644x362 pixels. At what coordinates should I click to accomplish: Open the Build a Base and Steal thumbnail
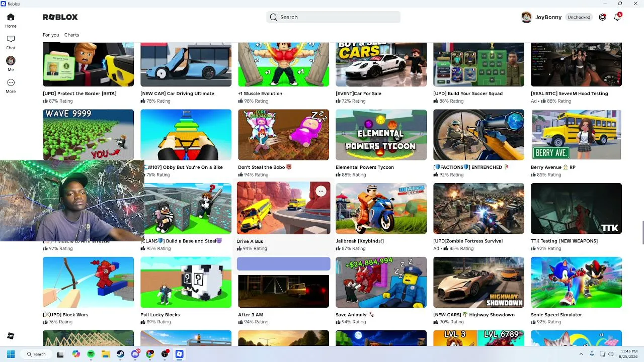[x=188, y=209]
